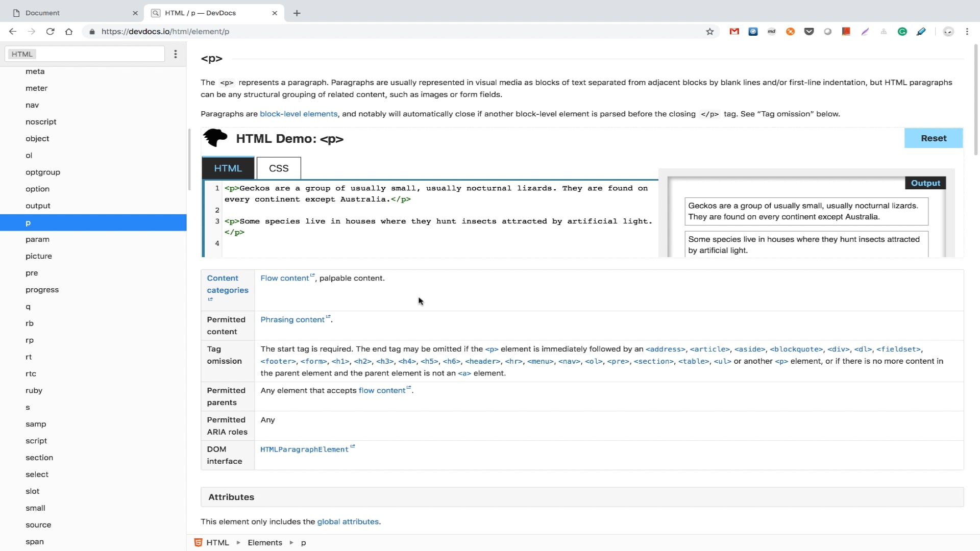Bookmark this page with star icon
Image resolution: width=980 pixels, height=551 pixels.
click(x=709, y=32)
